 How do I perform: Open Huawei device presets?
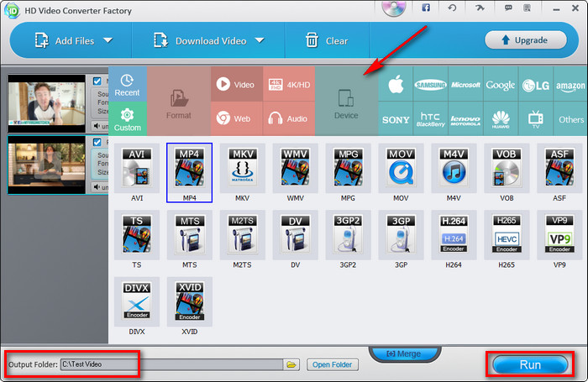pyautogui.click(x=501, y=119)
